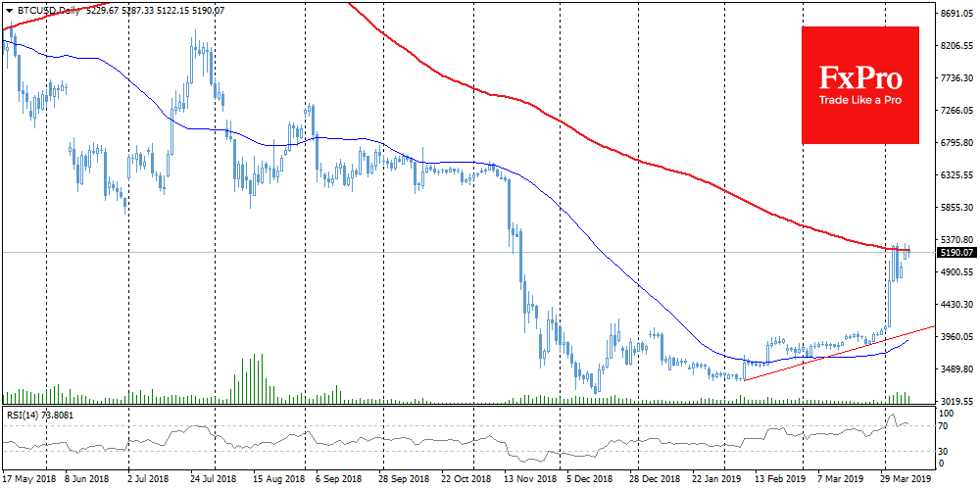Select the 5370.80 price axis label
The image size is (980, 490).
click(955, 239)
